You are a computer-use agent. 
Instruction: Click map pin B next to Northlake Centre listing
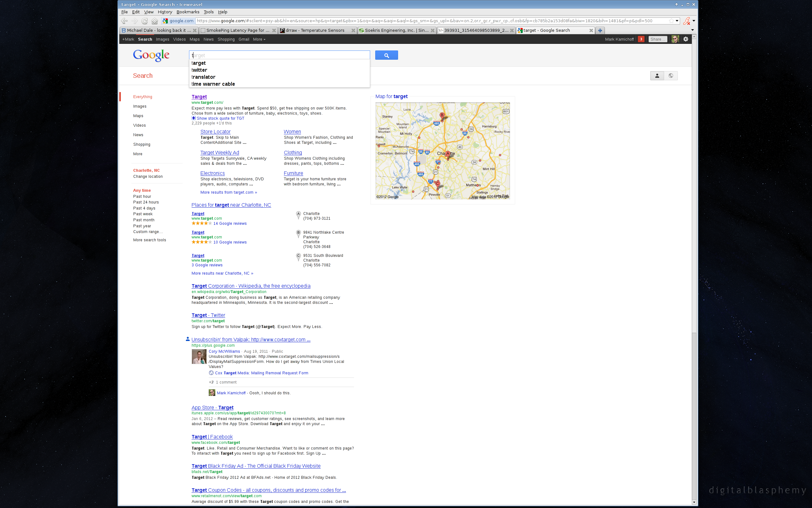pos(298,234)
